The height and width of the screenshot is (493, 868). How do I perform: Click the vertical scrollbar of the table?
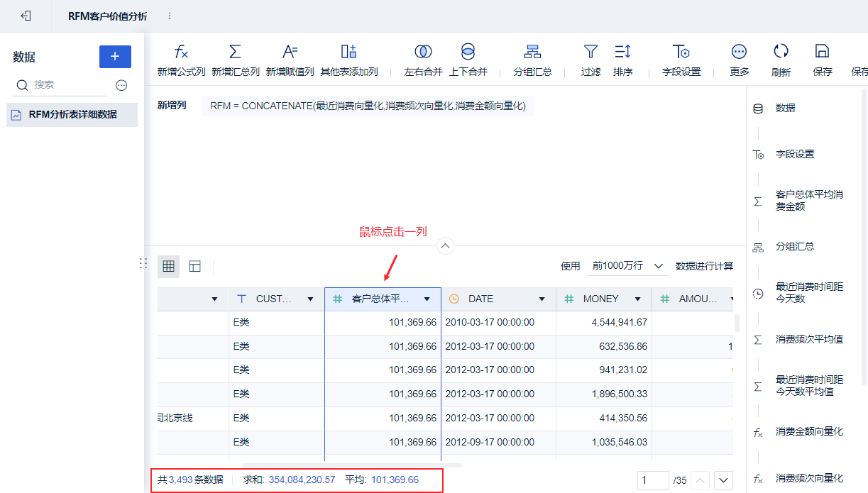737,323
